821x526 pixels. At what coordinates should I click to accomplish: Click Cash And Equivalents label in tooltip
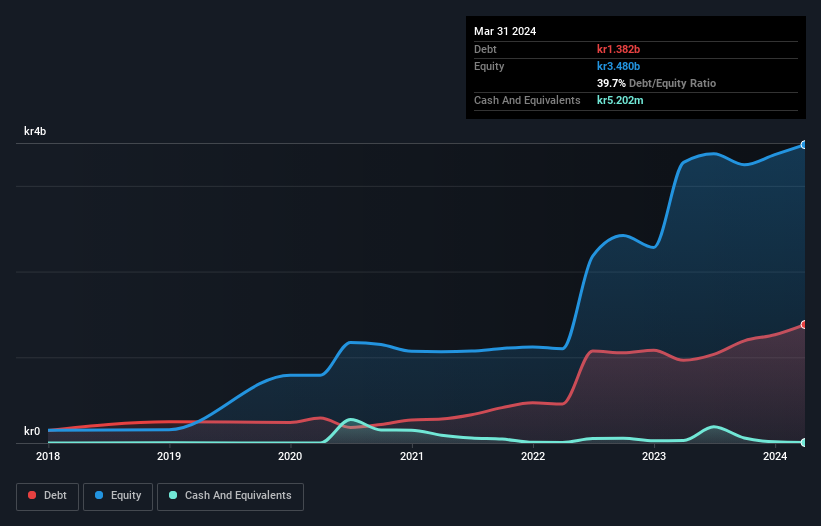[x=527, y=100]
